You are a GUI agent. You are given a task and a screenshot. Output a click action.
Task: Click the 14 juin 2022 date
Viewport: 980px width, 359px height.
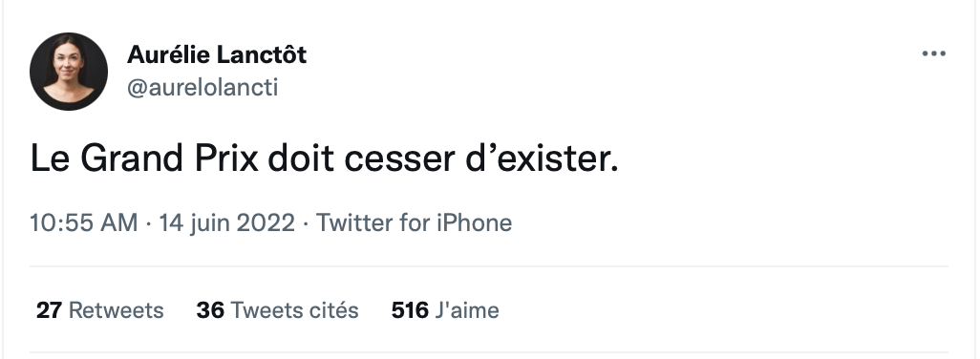pos(227,222)
